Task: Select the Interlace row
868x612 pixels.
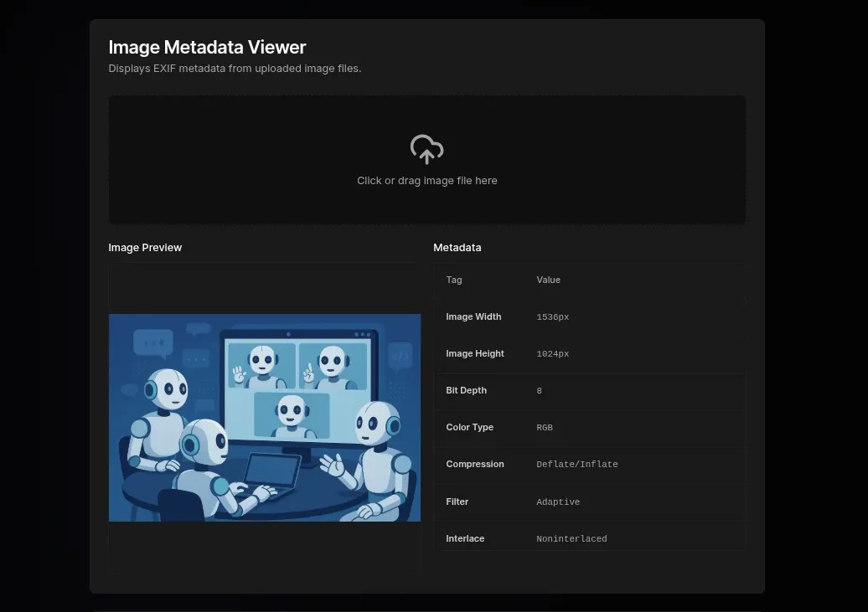Action: [589, 538]
